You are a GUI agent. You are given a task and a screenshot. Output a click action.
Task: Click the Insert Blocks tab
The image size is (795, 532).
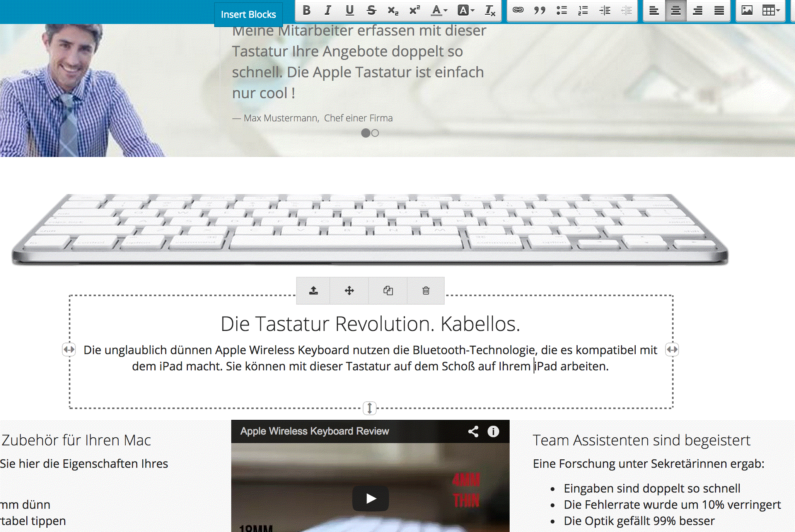tap(248, 14)
